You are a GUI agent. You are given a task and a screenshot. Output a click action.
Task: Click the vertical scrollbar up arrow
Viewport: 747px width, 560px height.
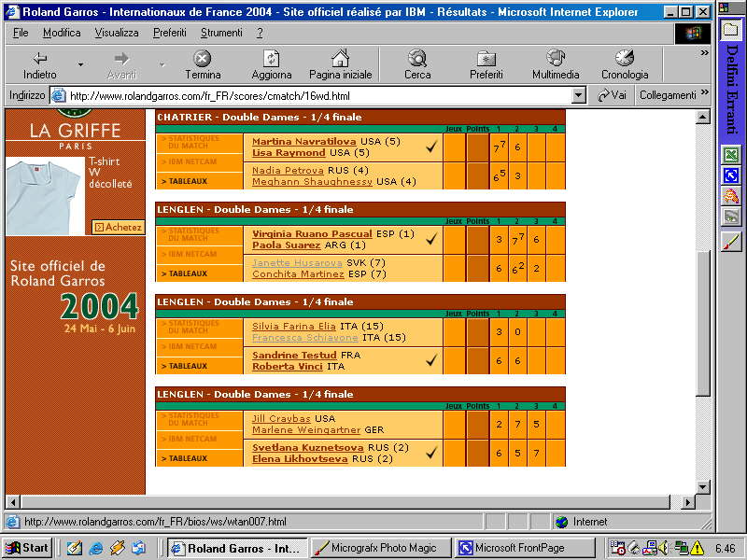pos(703,117)
